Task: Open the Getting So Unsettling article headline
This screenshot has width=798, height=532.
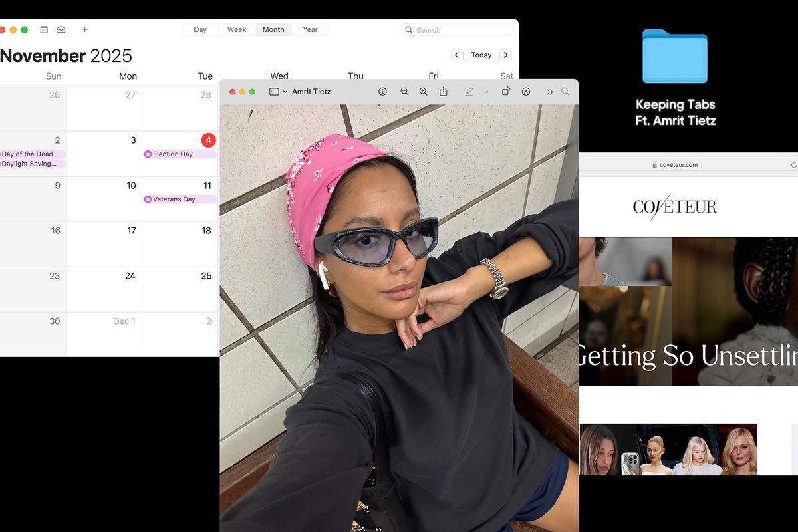Action: pyautogui.click(x=685, y=356)
